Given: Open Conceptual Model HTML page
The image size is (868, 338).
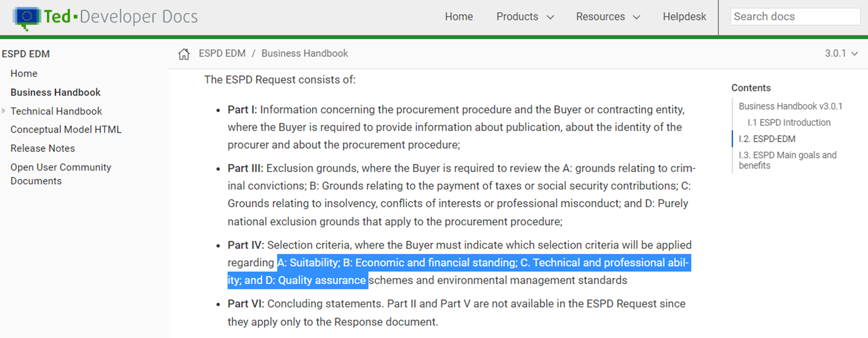Looking at the screenshot, I should [x=66, y=129].
